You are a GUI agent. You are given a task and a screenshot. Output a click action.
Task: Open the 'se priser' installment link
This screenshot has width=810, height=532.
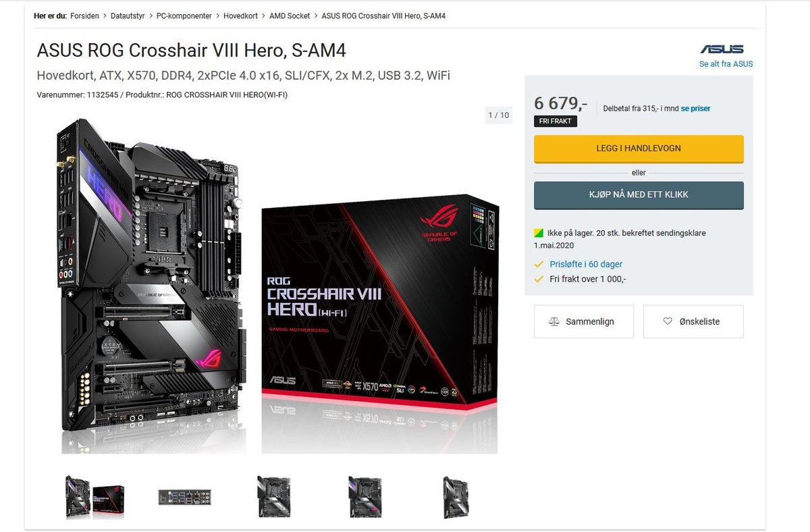tap(695, 108)
